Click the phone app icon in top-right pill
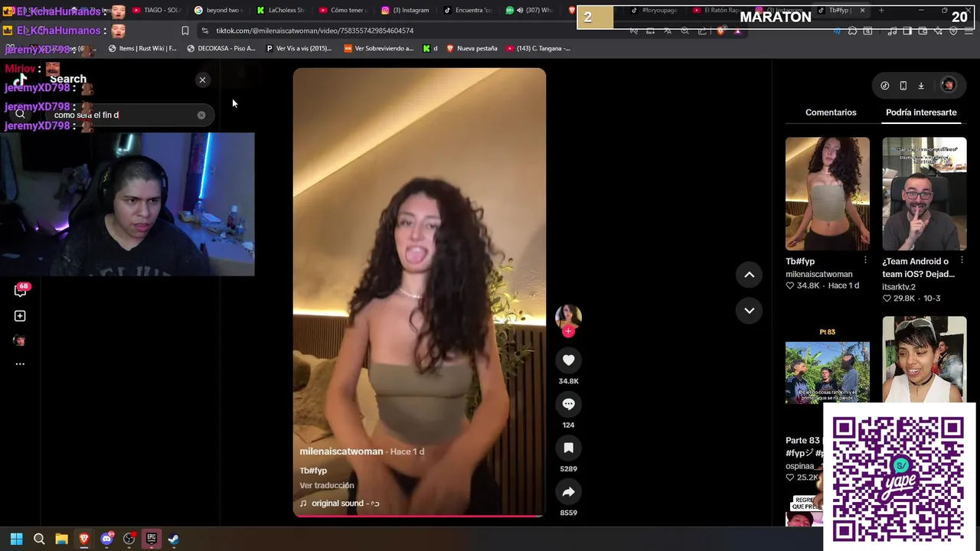Screen dimensions: 980x551 coord(903,86)
